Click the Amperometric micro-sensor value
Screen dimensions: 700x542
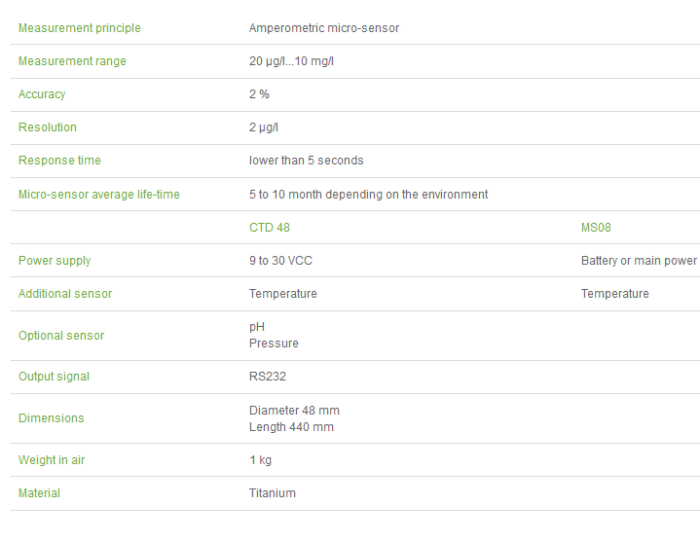pos(324,28)
